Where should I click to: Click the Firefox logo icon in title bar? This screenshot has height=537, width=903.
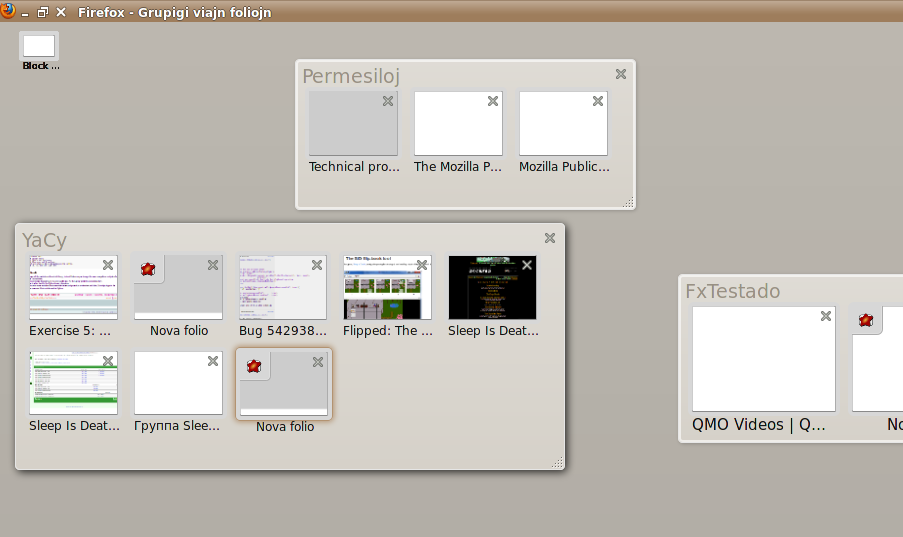pos(8,12)
